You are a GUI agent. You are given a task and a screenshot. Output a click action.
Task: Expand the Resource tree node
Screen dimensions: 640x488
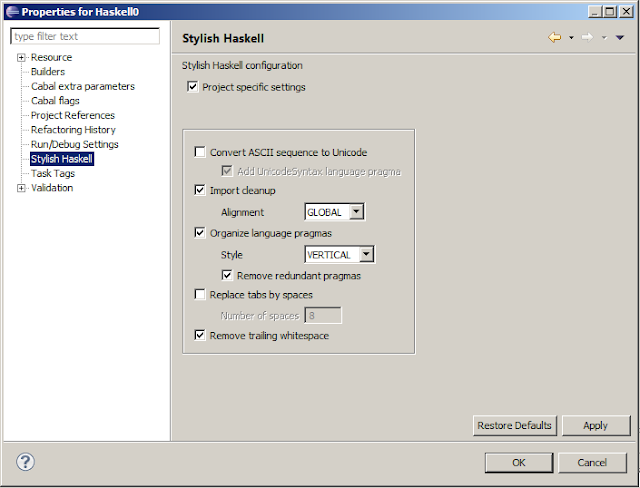point(21,58)
